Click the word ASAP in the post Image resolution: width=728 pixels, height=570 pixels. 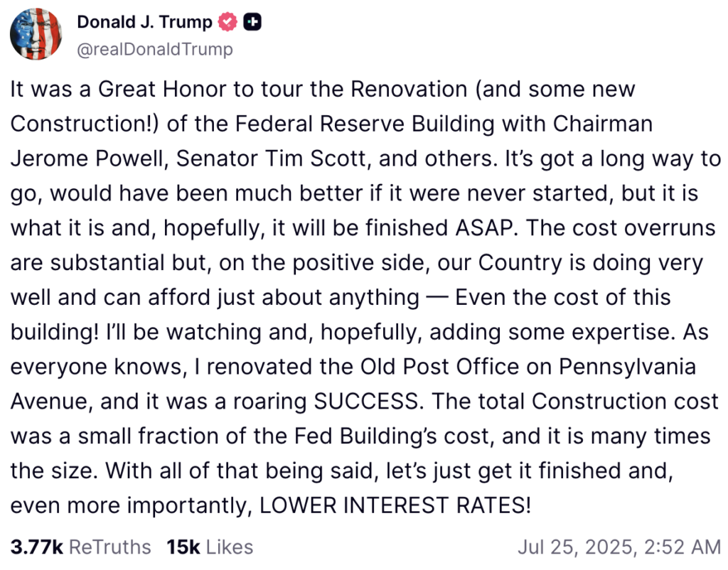coord(483,228)
